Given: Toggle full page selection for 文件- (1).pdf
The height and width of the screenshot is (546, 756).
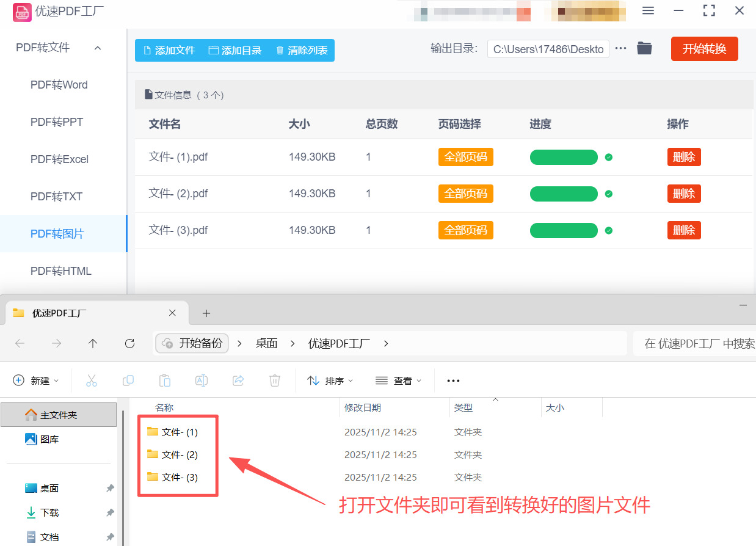Looking at the screenshot, I should tap(465, 157).
